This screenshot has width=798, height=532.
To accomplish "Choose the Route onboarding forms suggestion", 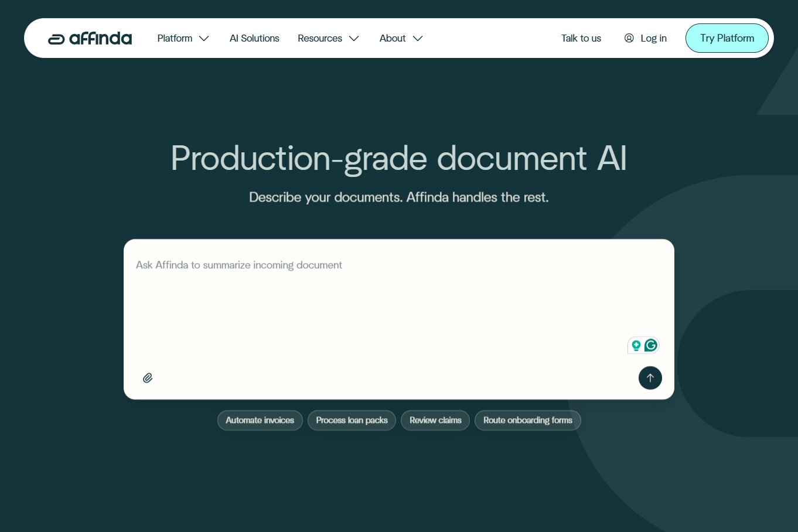I will click(x=528, y=420).
